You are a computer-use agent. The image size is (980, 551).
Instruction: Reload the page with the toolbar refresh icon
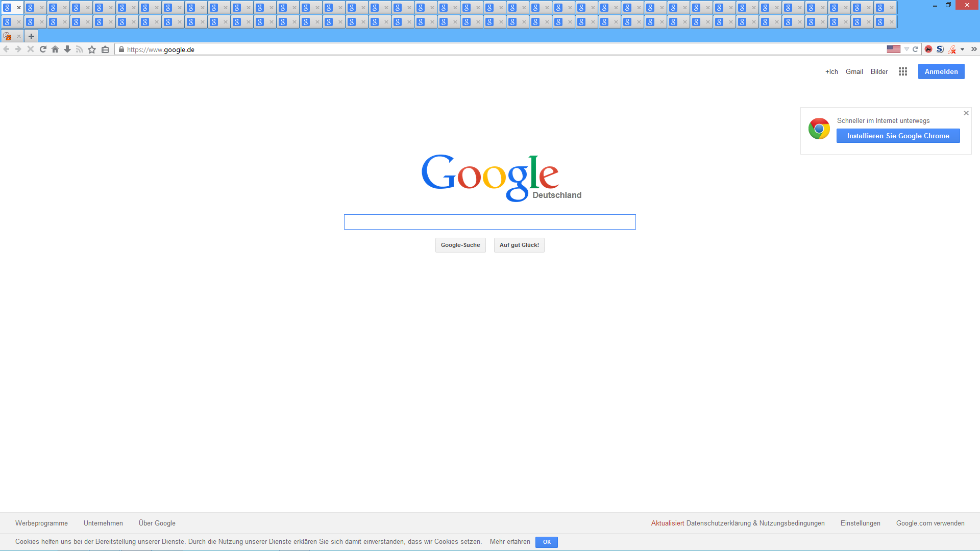(x=43, y=49)
